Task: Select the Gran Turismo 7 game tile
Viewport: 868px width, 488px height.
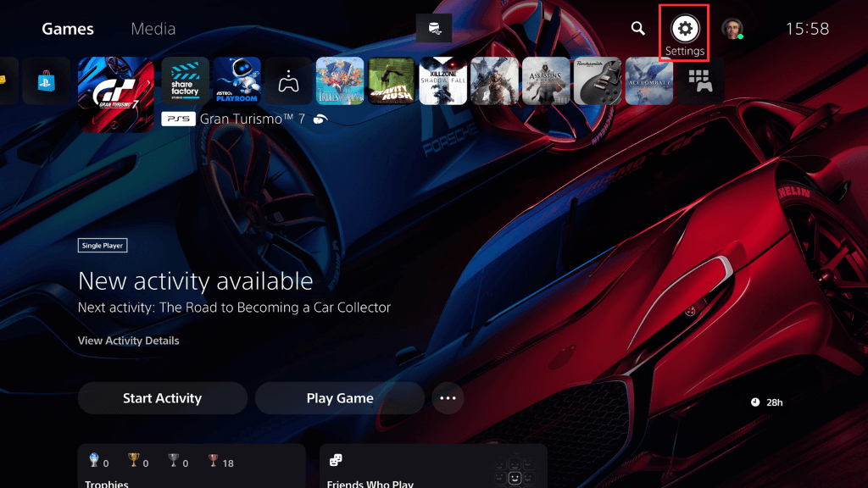Action: [x=116, y=95]
